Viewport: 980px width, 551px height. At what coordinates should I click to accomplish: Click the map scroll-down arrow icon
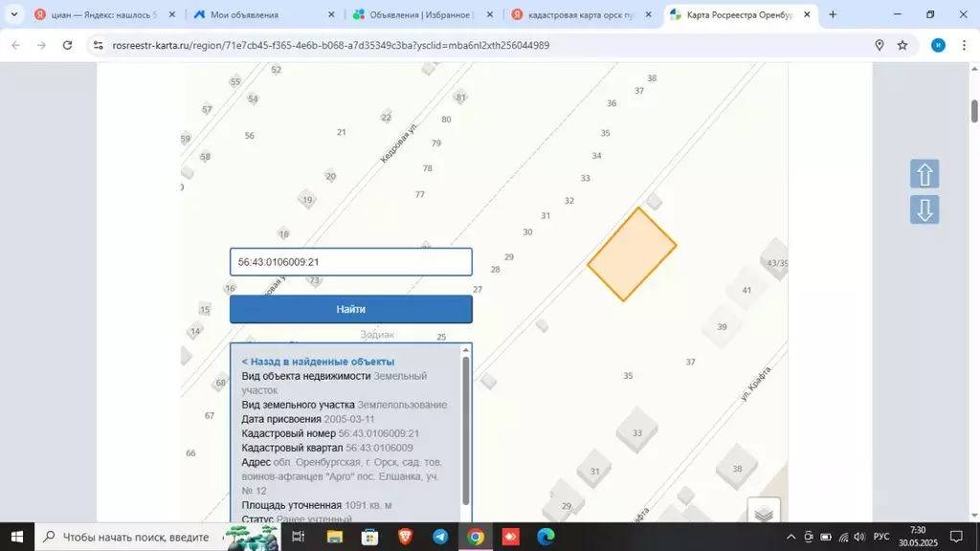point(924,209)
